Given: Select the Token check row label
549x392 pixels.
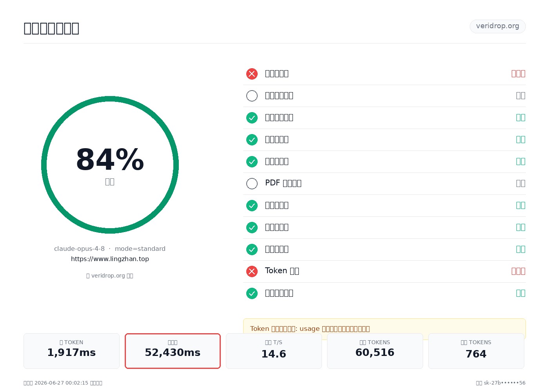Looking at the screenshot, I should (x=282, y=271).
